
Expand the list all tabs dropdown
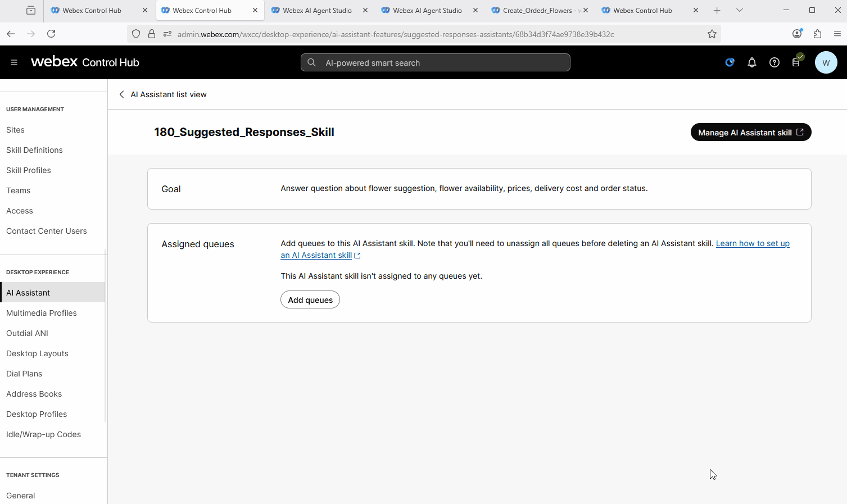(739, 10)
